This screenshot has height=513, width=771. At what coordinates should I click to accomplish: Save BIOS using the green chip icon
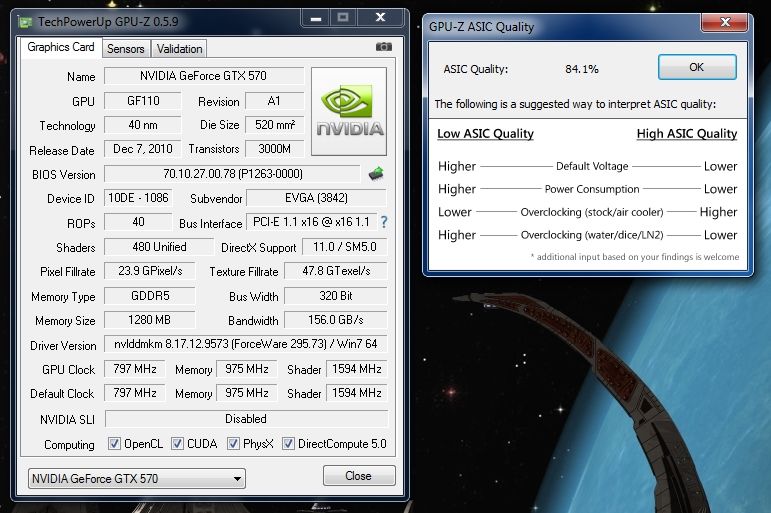[376, 174]
